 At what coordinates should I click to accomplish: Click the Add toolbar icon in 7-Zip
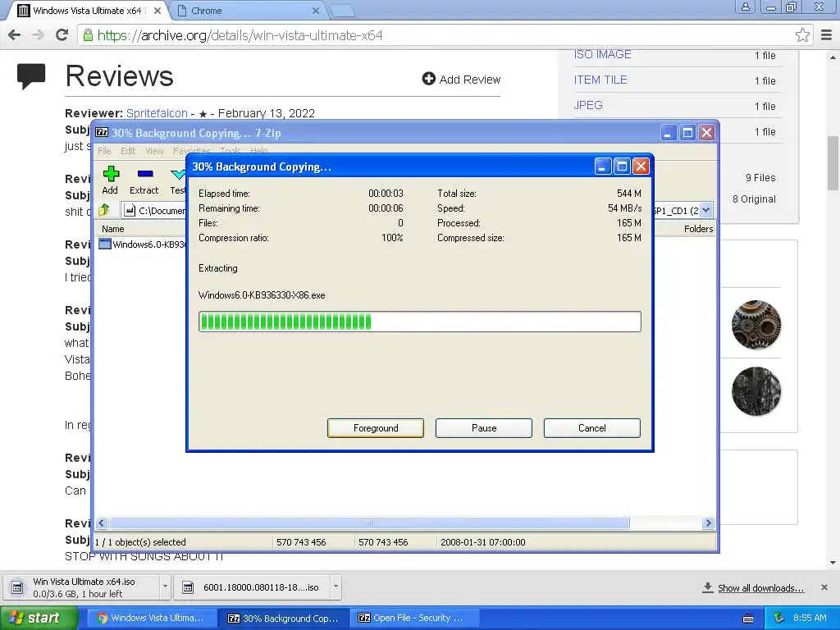click(x=111, y=174)
